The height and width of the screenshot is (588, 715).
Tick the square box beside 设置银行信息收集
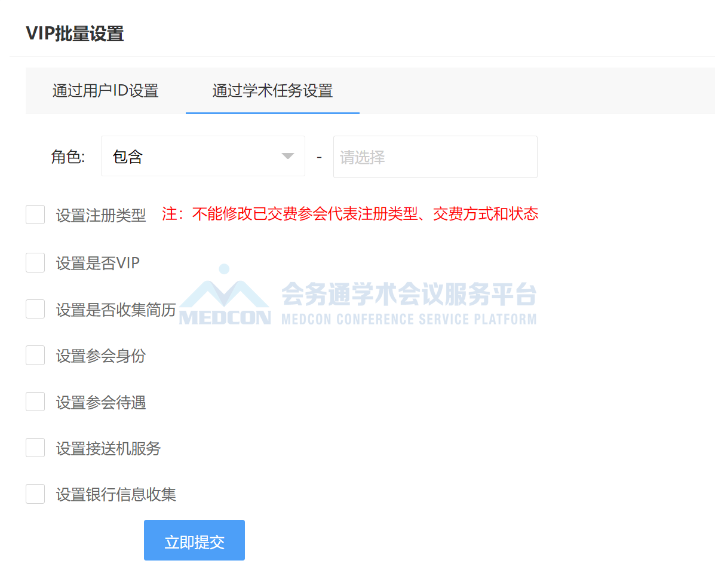[x=35, y=494]
